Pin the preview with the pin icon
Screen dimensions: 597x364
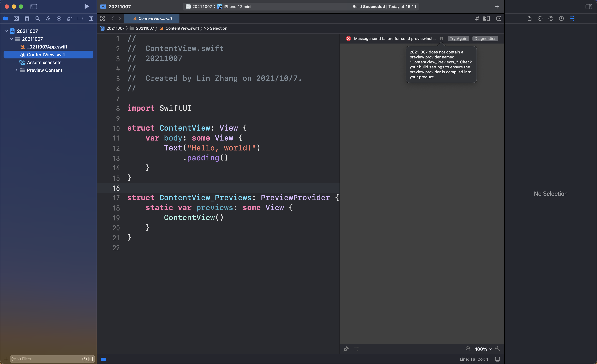(346, 349)
